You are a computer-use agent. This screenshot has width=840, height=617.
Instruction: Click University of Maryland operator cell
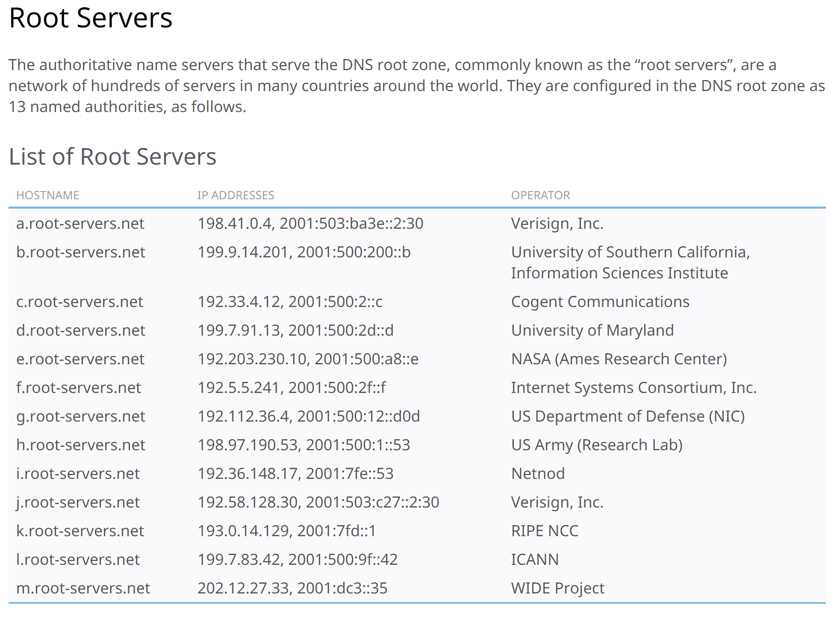click(592, 331)
